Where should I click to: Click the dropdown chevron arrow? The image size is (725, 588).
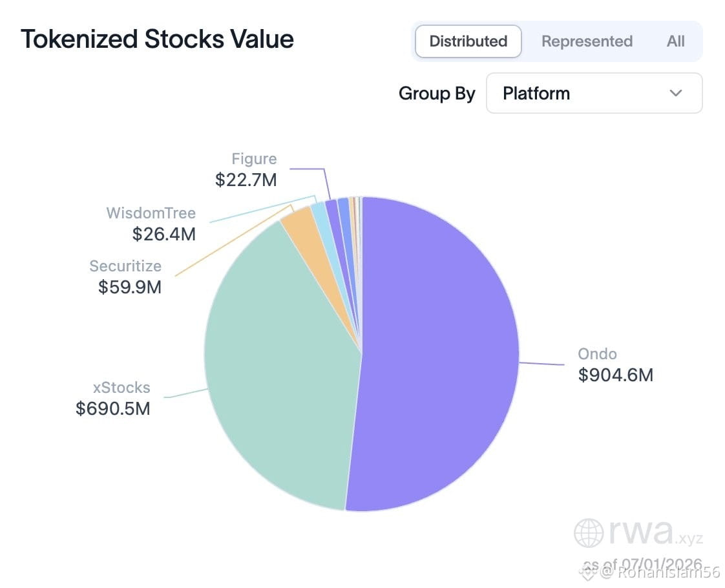pos(675,93)
